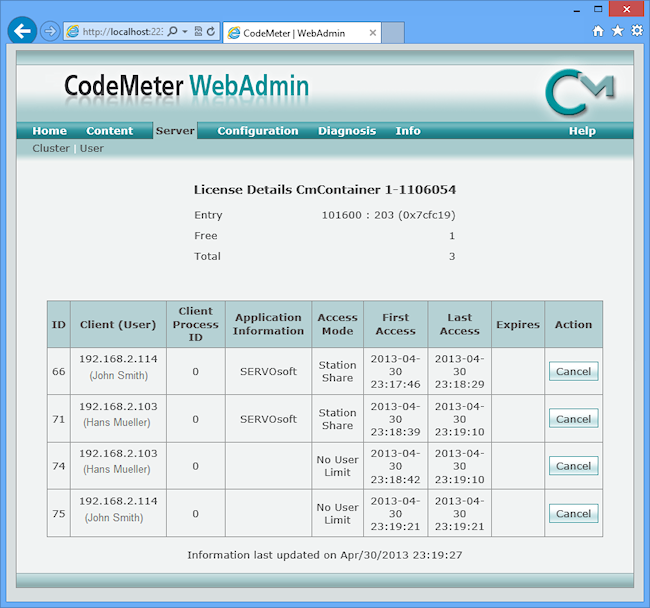Click the localhost URL address field
Screen dimensions: 650x608
tap(120, 32)
